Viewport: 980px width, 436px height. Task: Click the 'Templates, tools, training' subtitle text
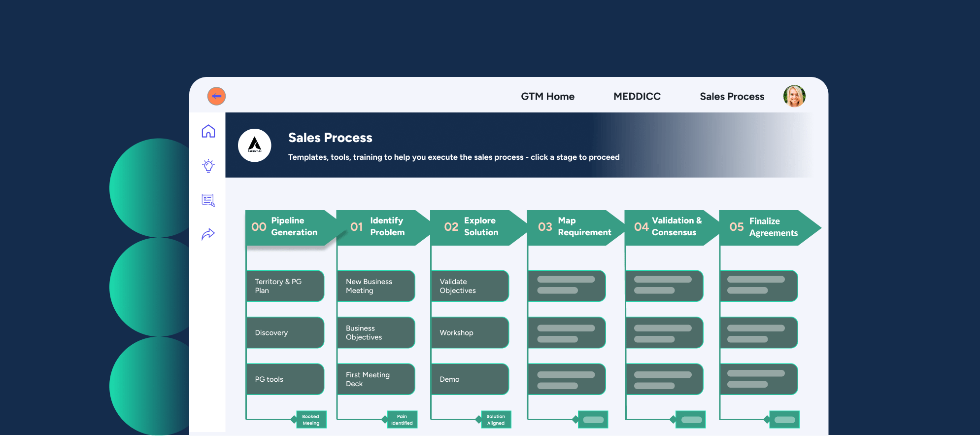(x=454, y=157)
